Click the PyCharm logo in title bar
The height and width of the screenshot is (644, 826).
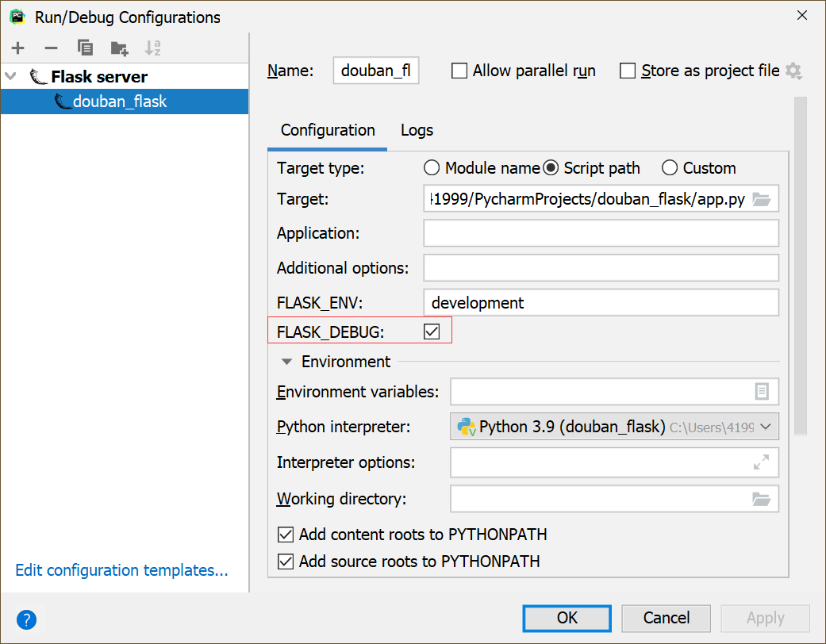17,17
